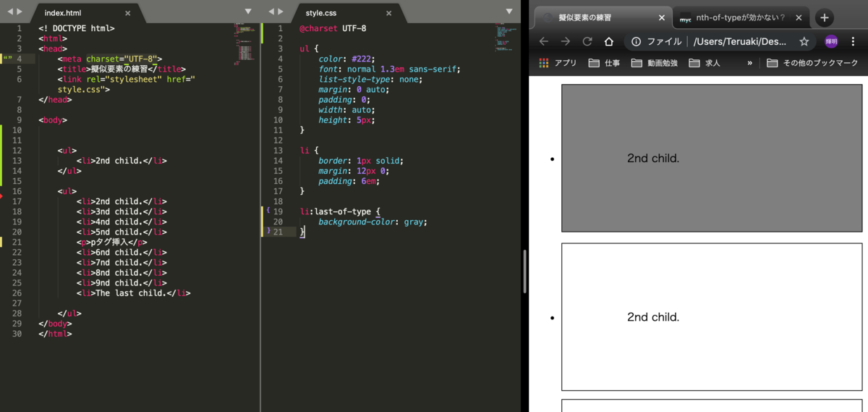Open アプリ apps shortcut in bookmarks bar
The image size is (868, 412).
[558, 63]
